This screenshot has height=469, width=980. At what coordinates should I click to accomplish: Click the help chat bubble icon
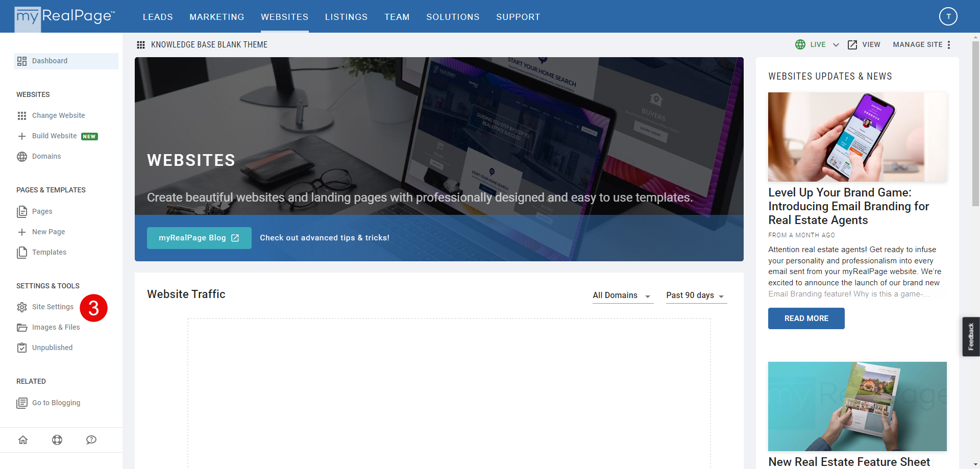[x=91, y=440]
